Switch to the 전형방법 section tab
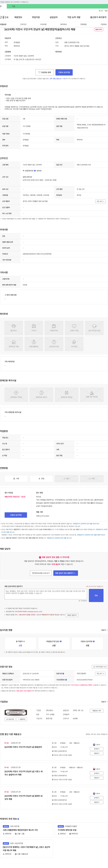Screen dimensions: 108x868 83,24
